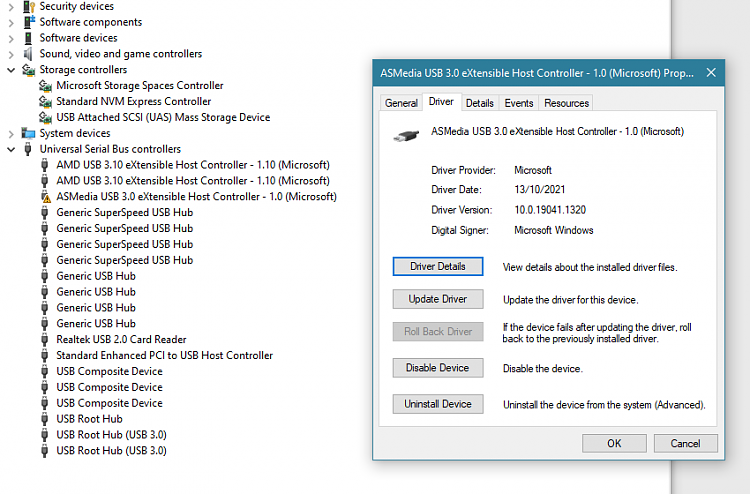The width and height of the screenshot is (750, 494).
Task: Expand the Software components node
Action: (x=11, y=22)
